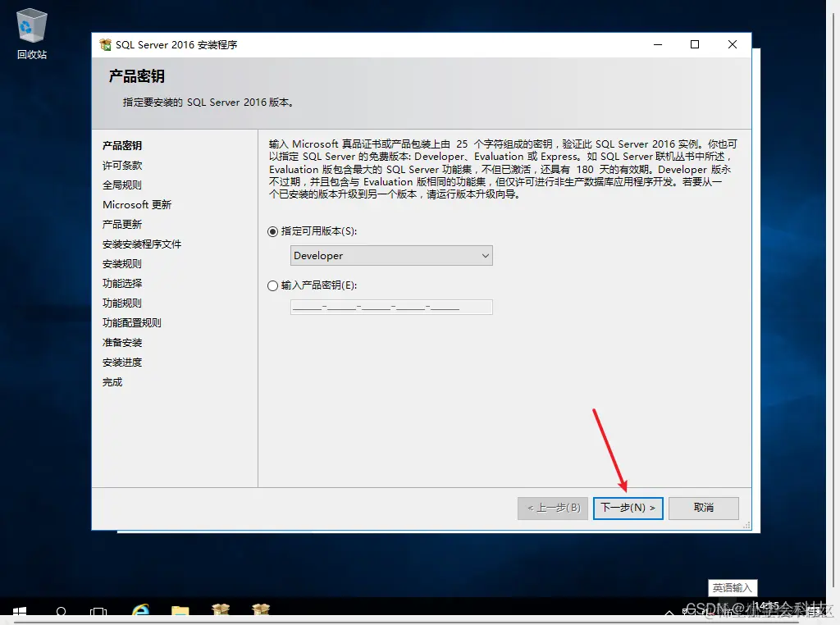Screen dimensions: 840x625
Task: Open File Explorer from the taskbar
Action: click(180, 611)
